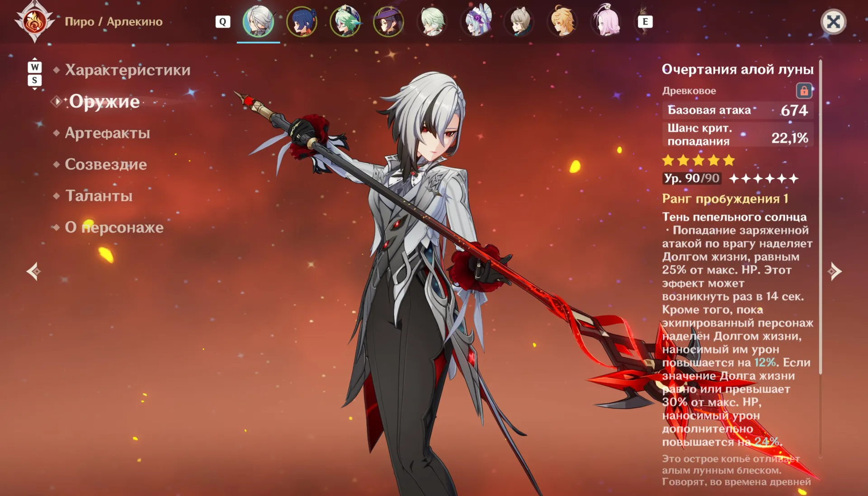
Task: Click the Древковое weapon type label
Action: coord(689,90)
